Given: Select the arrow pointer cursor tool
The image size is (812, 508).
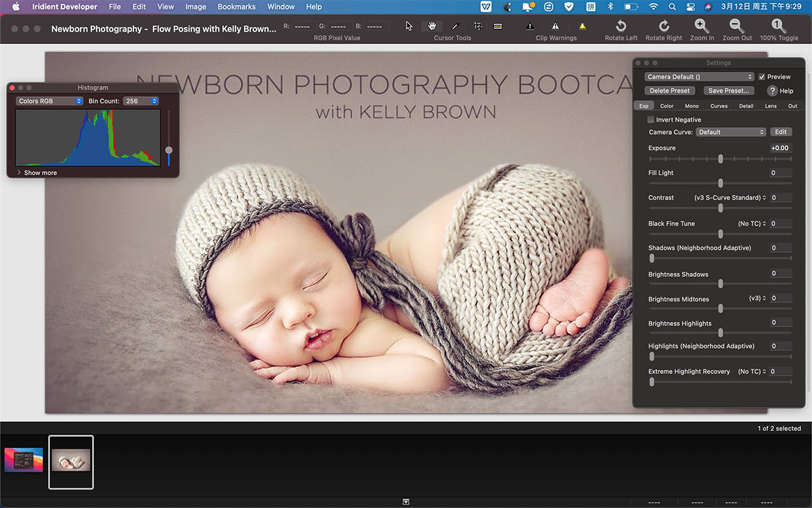Looking at the screenshot, I should (409, 26).
